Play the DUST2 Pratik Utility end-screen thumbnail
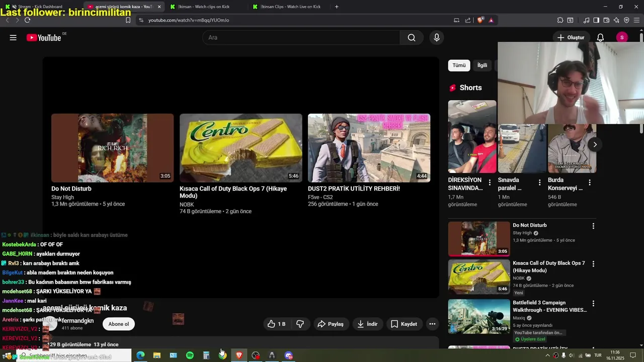This screenshot has height=362, width=644. point(369,148)
